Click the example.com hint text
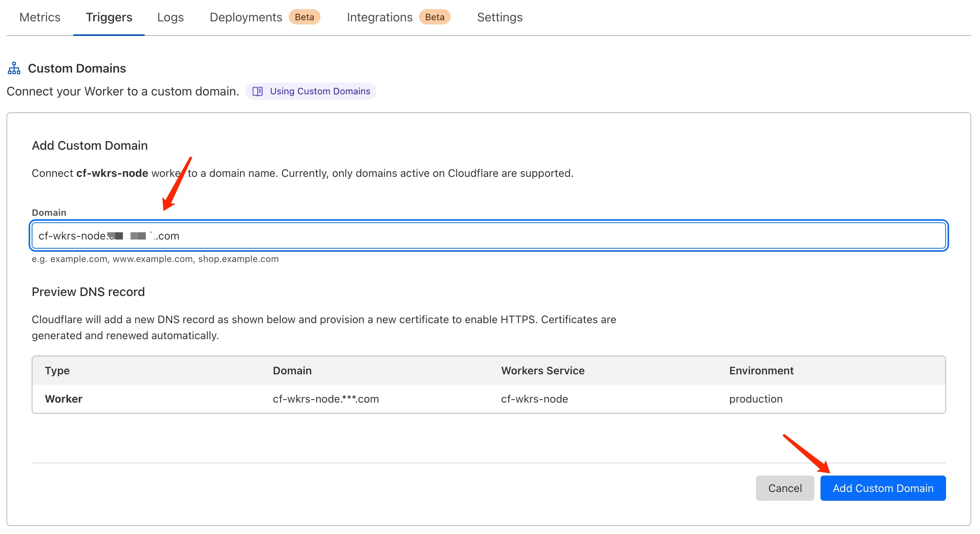The width and height of the screenshot is (980, 534). click(155, 259)
